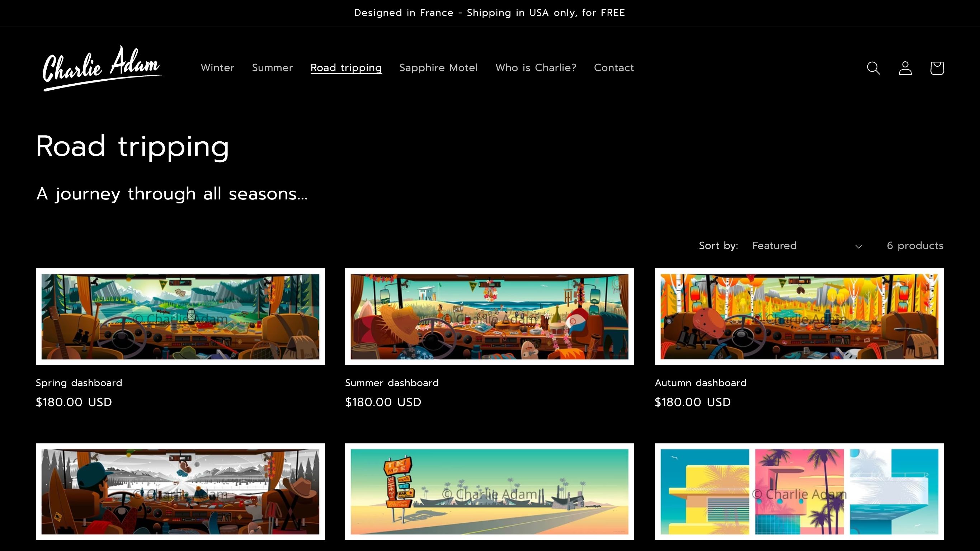View the Summer dashboard print image
The width and height of the screenshot is (980, 551).
489,317
